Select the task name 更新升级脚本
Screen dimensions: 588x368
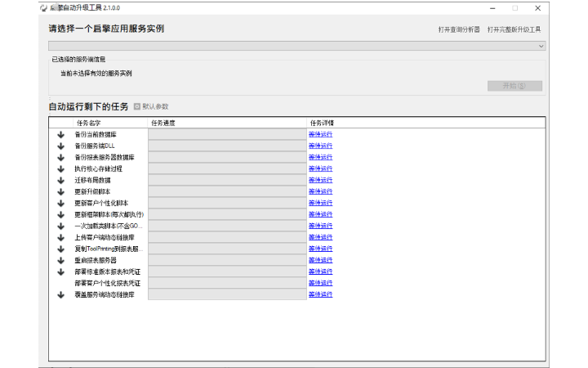pos(92,191)
